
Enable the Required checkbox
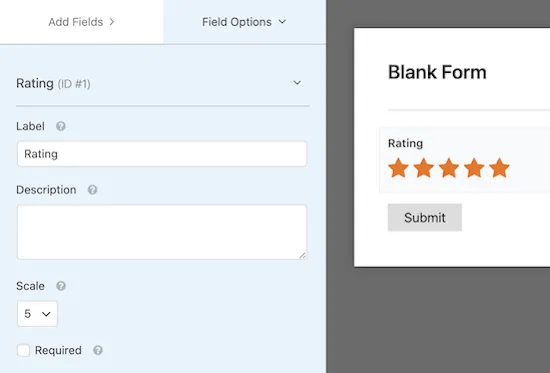(x=24, y=350)
